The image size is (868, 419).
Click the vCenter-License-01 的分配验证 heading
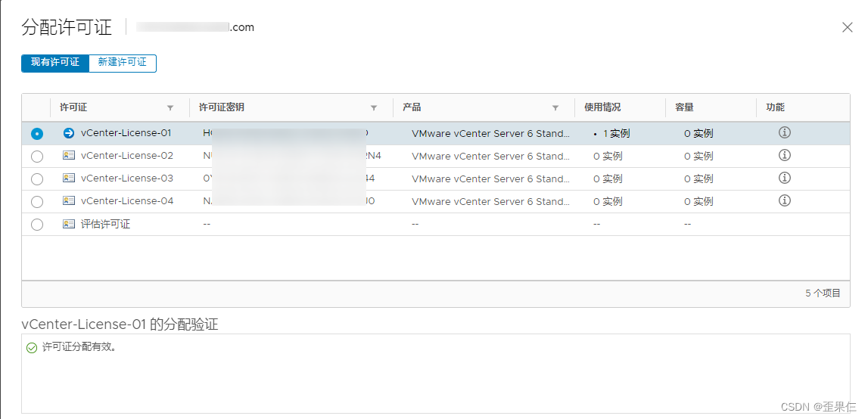click(120, 324)
